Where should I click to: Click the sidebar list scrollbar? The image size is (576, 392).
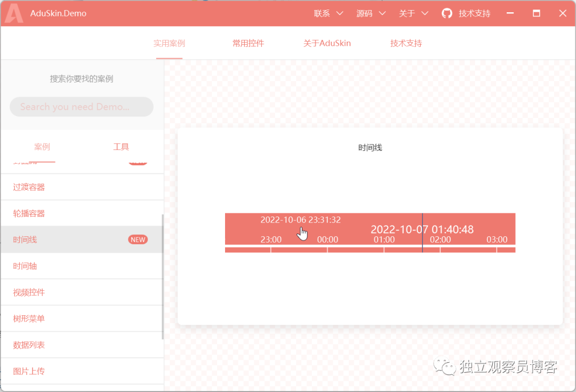tap(162, 277)
